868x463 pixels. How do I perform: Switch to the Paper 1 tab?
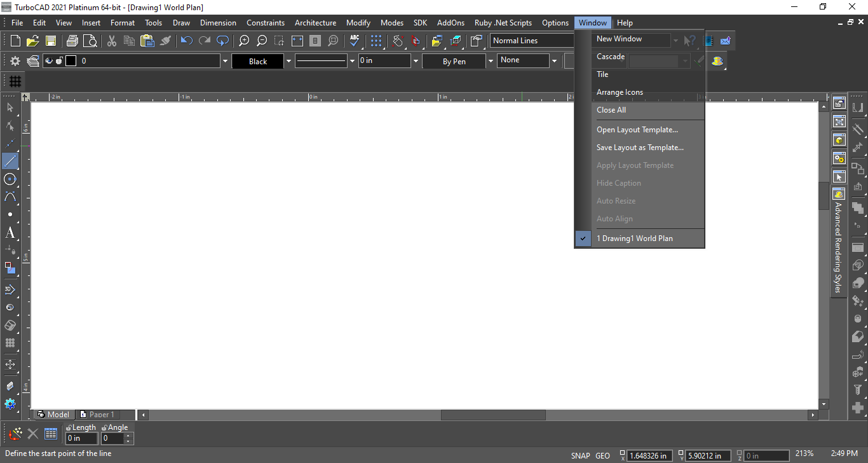[x=97, y=415]
